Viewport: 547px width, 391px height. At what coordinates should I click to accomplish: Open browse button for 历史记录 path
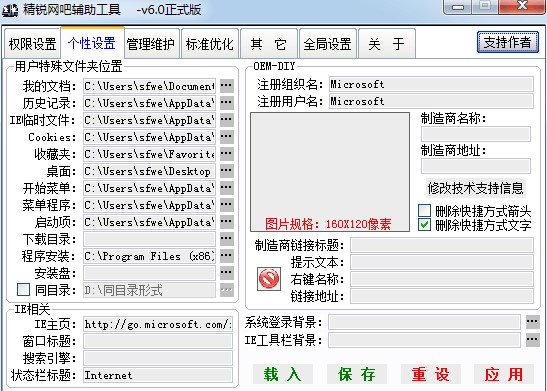227,103
